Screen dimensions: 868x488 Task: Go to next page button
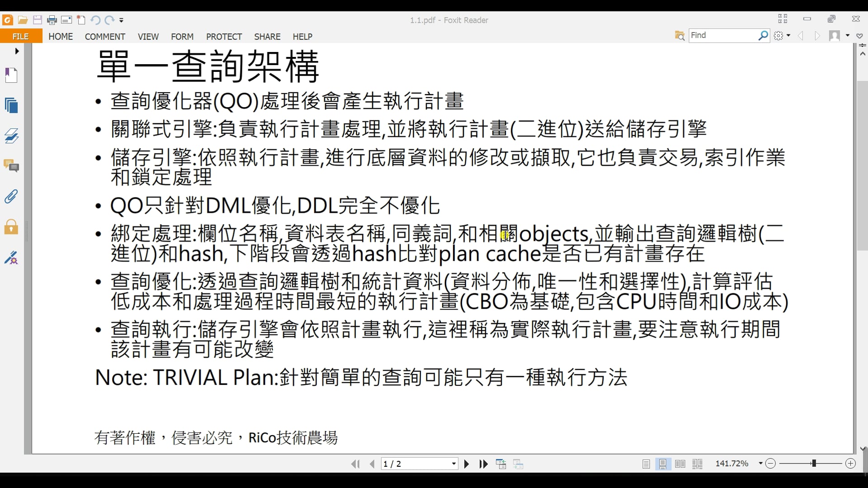(467, 464)
